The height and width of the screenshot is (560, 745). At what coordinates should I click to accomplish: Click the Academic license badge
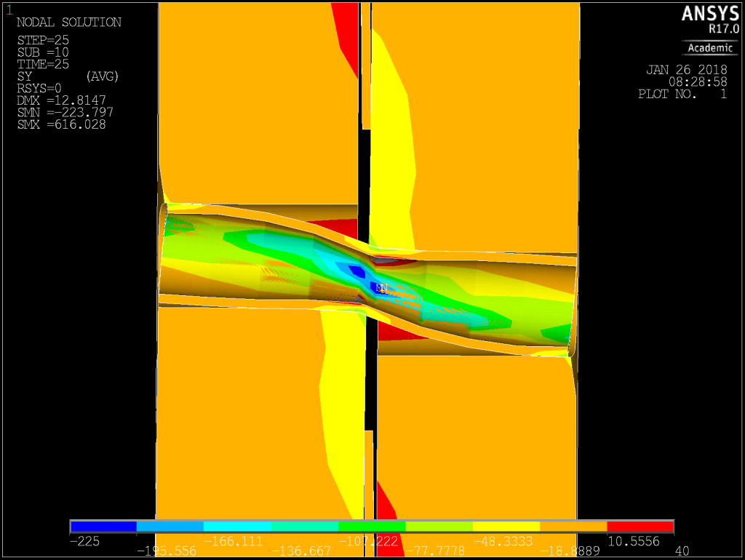(711, 48)
